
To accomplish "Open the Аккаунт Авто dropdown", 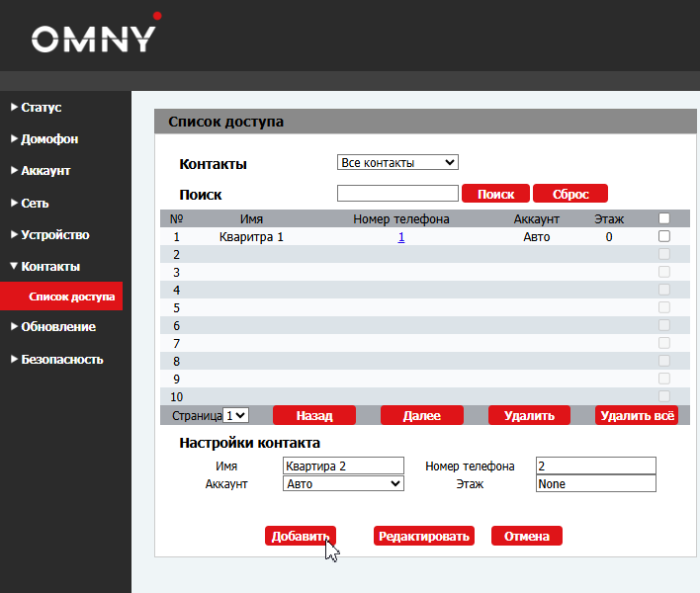I will point(343,484).
